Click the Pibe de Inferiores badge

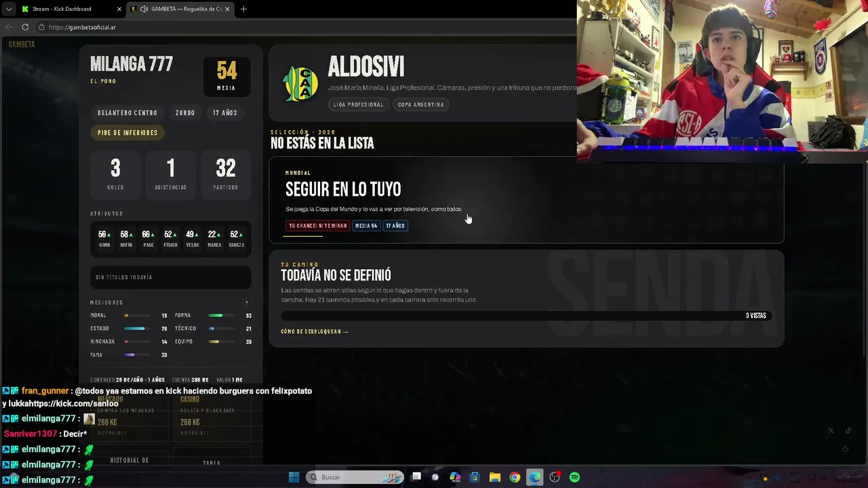pos(127,133)
